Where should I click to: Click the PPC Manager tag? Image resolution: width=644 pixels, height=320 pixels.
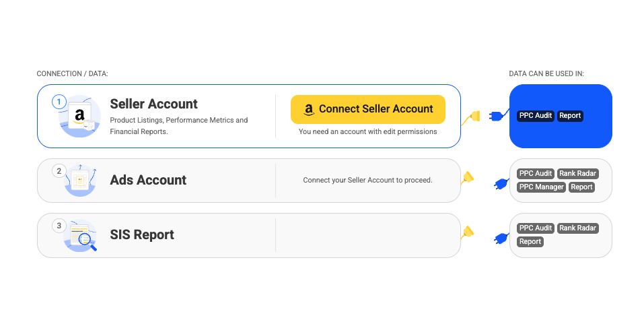[x=541, y=187]
